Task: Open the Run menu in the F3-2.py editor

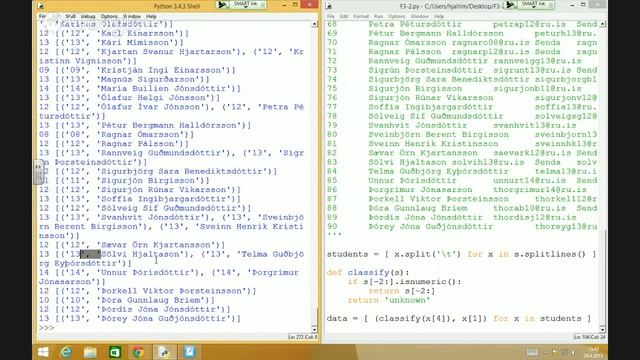Action: (378, 16)
